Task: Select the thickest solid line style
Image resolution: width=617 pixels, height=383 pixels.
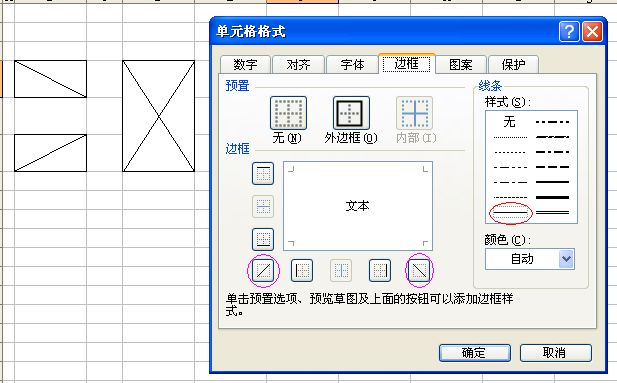Action: point(552,197)
